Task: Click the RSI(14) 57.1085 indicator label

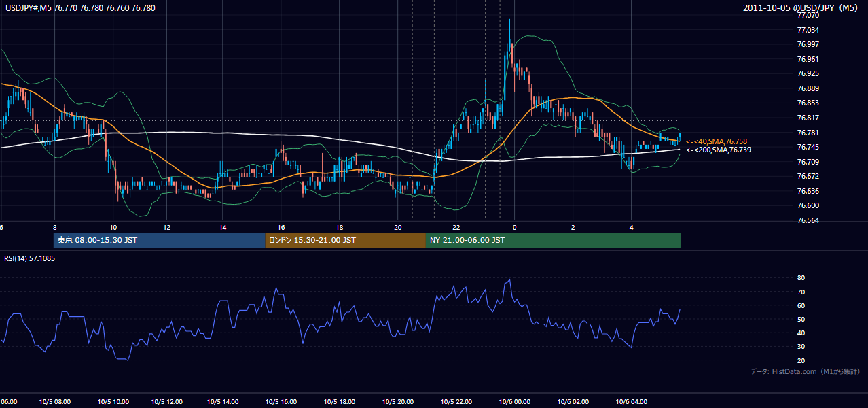Action: point(30,259)
